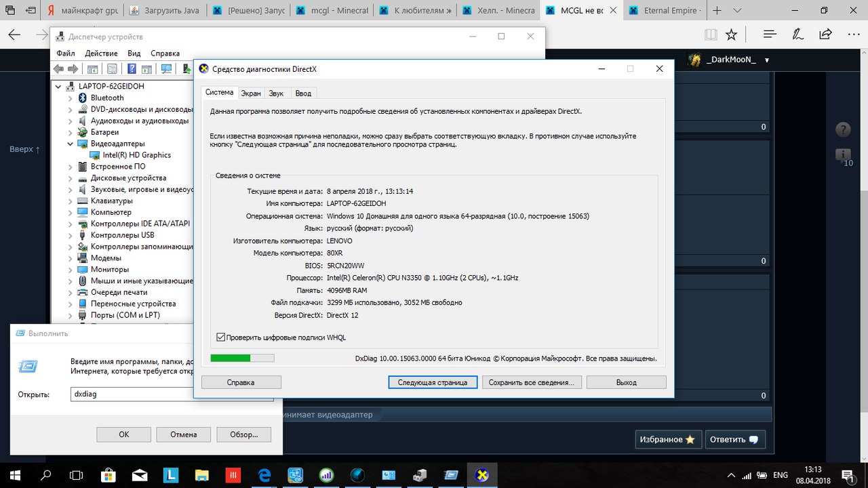Collapse LAPTOP-62GEIDOH root node
The height and width of the screenshot is (488, 868).
(58, 86)
